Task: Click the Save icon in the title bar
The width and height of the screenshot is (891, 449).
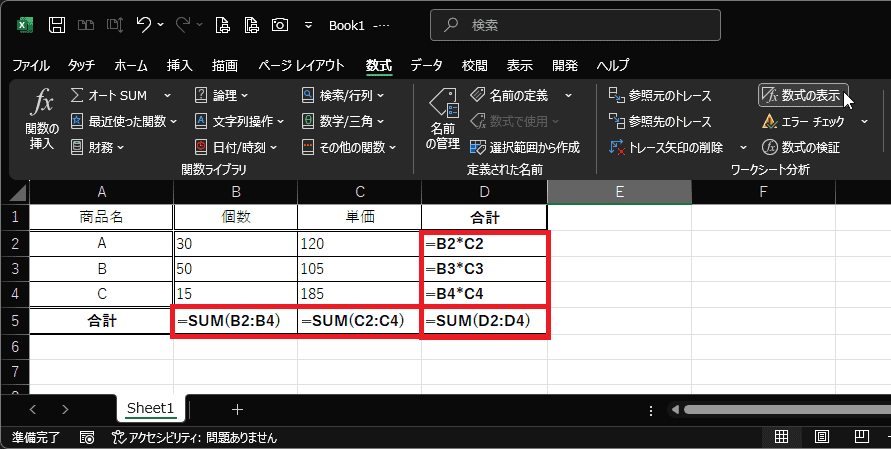Action: point(57,23)
